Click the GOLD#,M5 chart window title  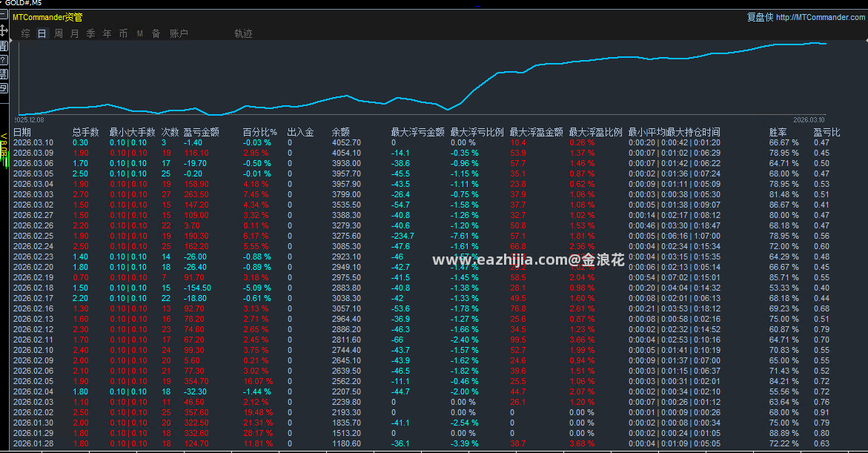23,3
